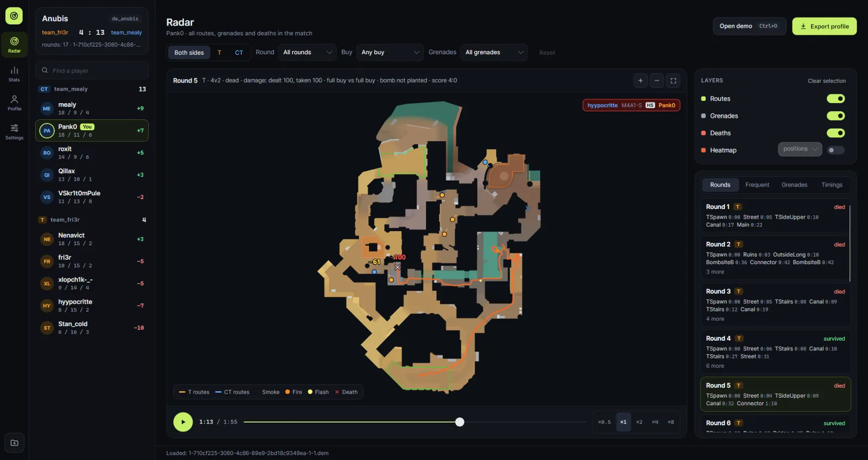Open the Any buy dropdown
Viewport: 868px width, 460px height.
tap(390, 53)
